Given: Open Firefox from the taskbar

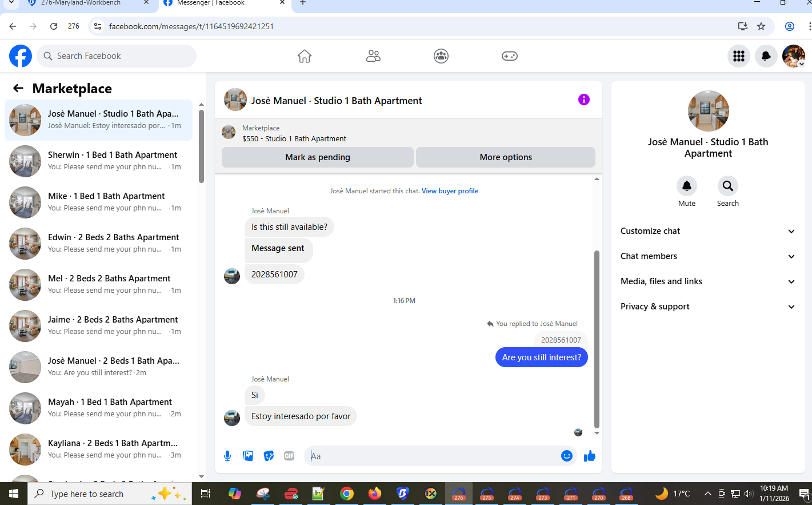Looking at the screenshot, I should point(375,494).
